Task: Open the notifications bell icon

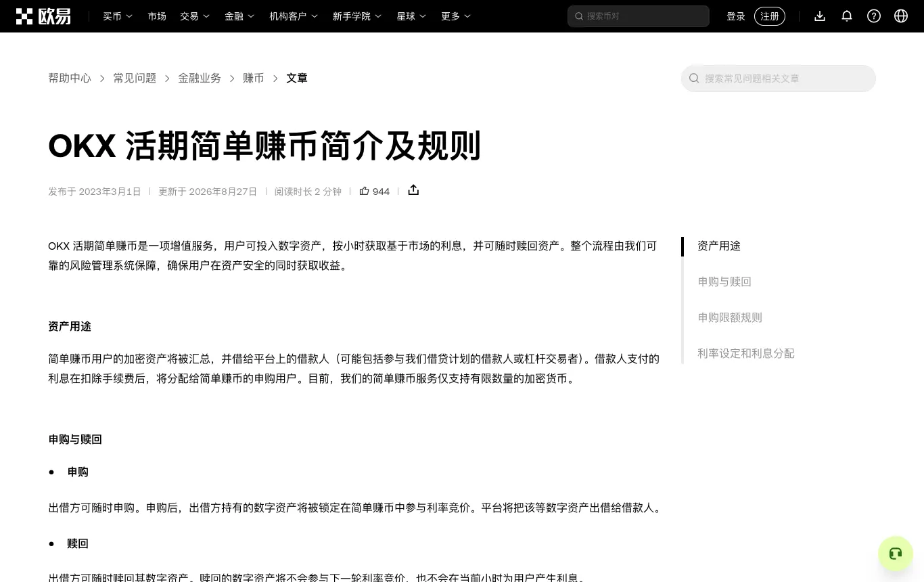Action: tap(847, 16)
